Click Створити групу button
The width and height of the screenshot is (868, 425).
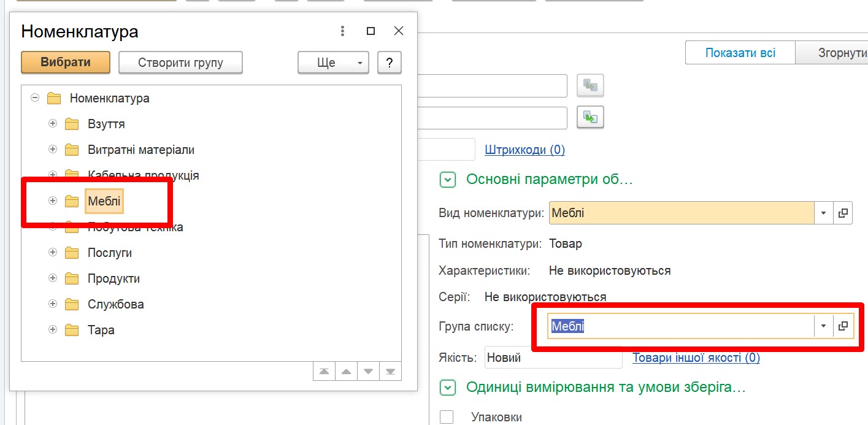pyautogui.click(x=180, y=62)
